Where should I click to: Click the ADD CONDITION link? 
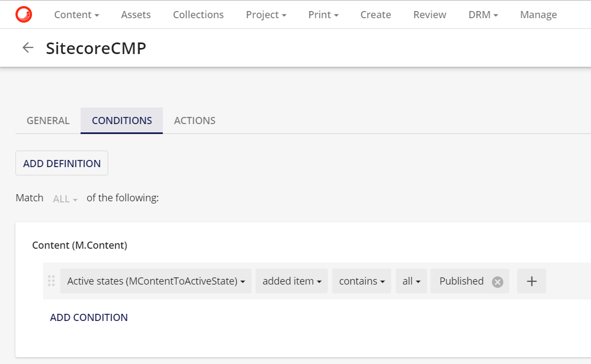89,317
